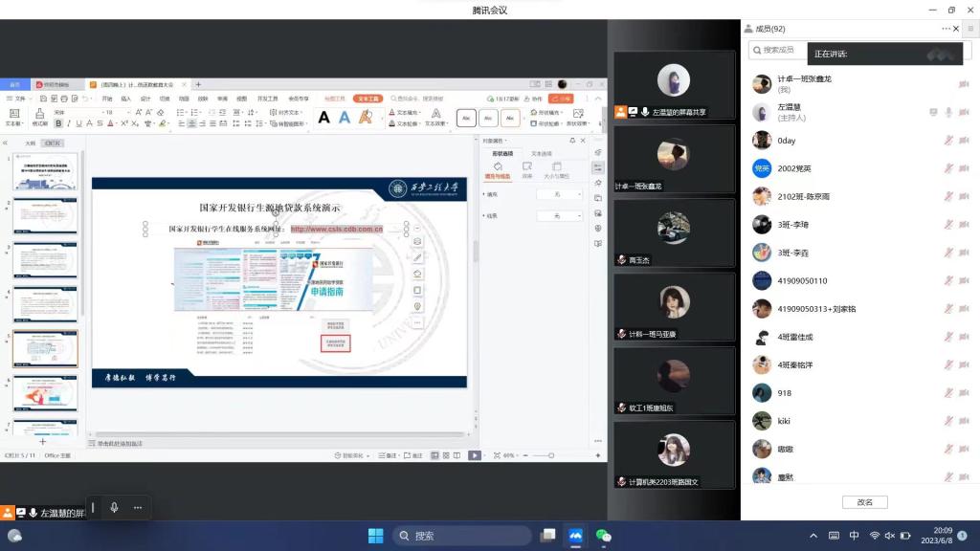
Task: Start slideshow with the play button
Action: click(x=474, y=455)
